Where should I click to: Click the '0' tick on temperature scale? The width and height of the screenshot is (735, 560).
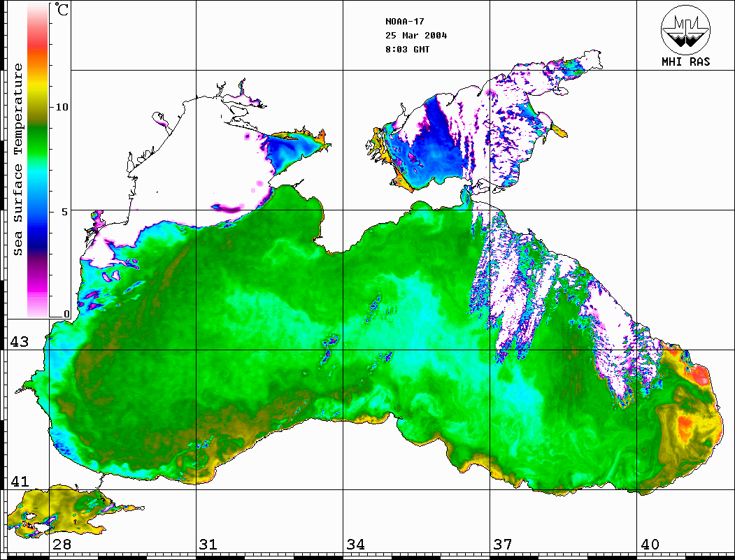[x=66, y=315]
